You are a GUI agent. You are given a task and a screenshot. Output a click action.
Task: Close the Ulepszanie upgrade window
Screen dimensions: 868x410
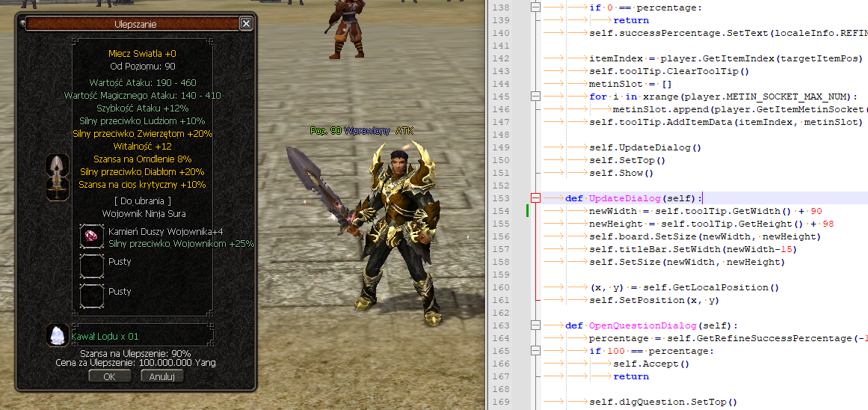tap(246, 24)
